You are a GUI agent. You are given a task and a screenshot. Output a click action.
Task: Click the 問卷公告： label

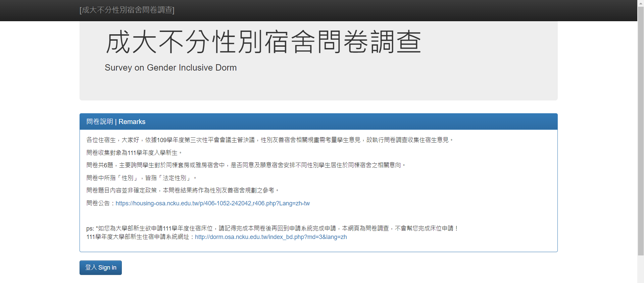[101, 203]
